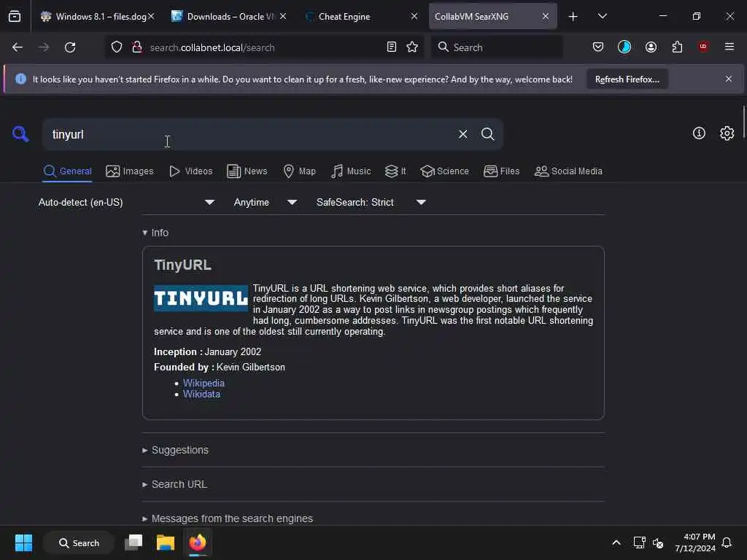
Task: Open SearXNG preferences gear icon
Action: [727, 133]
